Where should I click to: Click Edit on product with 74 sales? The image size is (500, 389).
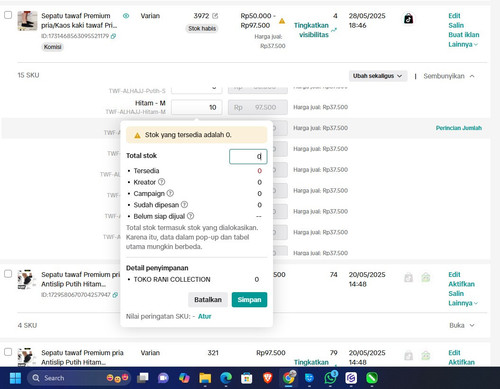pos(454,274)
